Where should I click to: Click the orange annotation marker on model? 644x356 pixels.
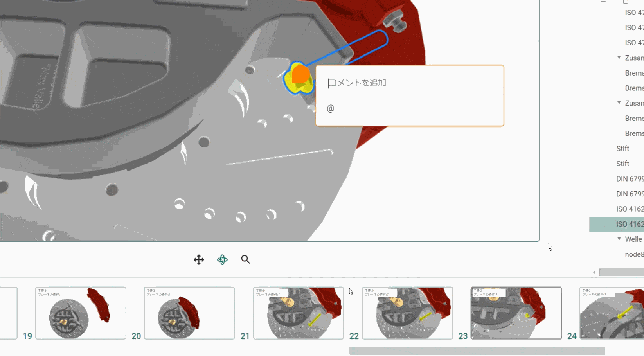point(300,74)
